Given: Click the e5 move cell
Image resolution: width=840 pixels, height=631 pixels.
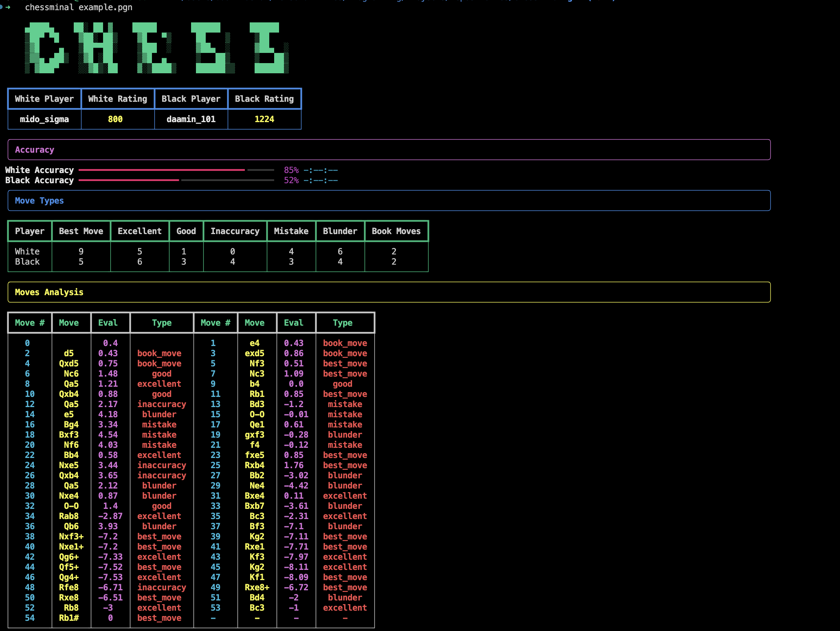Looking at the screenshot, I should pyautogui.click(x=69, y=414).
